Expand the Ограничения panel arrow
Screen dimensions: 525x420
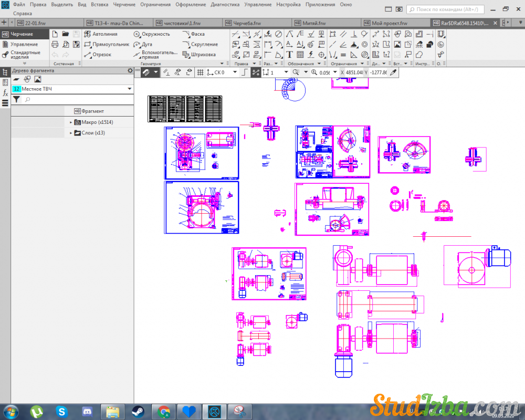coord(362,64)
